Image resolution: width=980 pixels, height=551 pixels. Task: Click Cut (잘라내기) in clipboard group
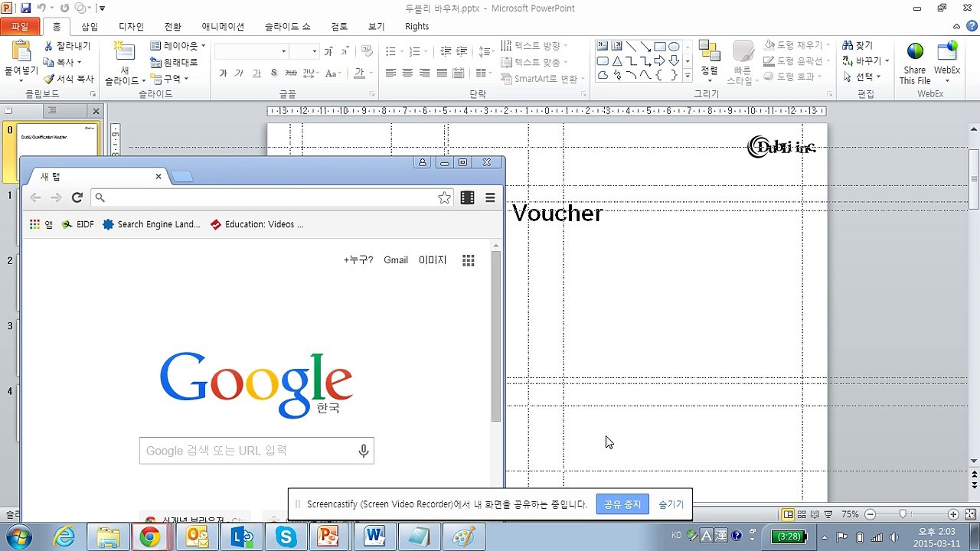pyautogui.click(x=67, y=46)
